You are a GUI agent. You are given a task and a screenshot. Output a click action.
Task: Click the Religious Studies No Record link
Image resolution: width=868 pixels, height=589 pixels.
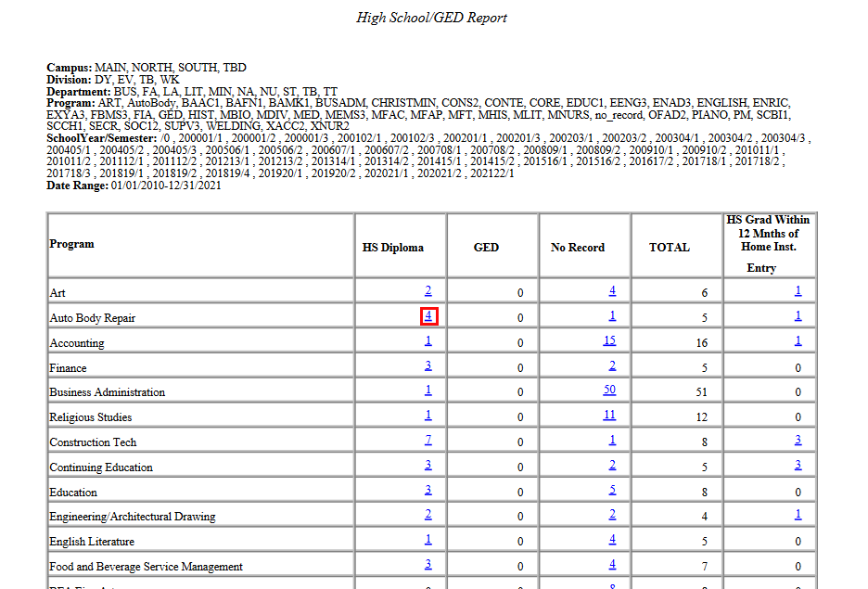(609, 415)
